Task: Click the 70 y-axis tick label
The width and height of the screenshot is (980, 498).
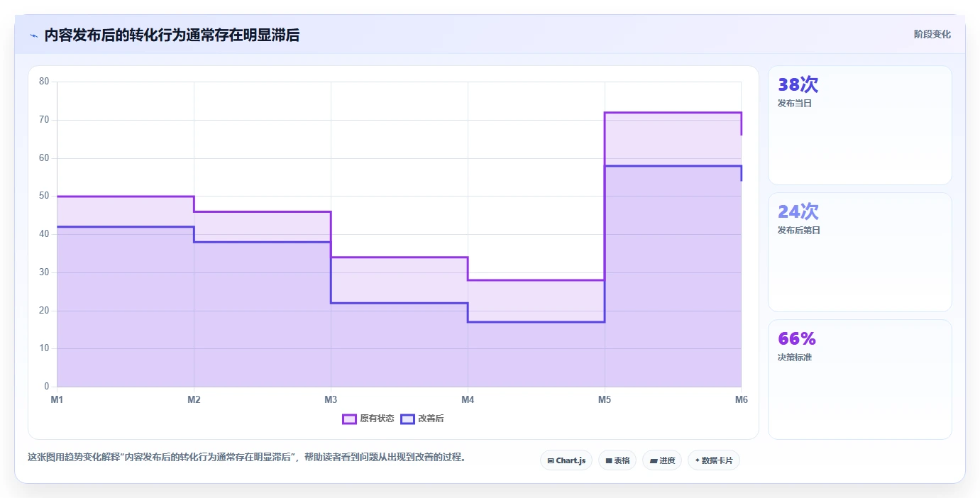Action: [x=44, y=120]
